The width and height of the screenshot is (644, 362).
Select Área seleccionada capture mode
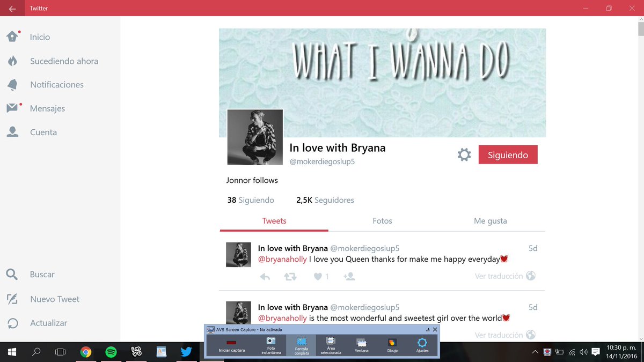(x=331, y=346)
